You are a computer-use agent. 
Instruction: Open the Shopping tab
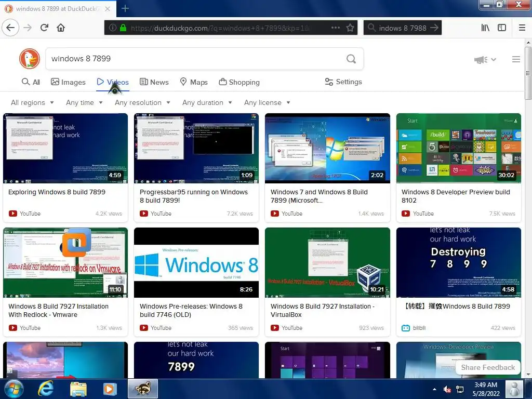pyautogui.click(x=239, y=82)
